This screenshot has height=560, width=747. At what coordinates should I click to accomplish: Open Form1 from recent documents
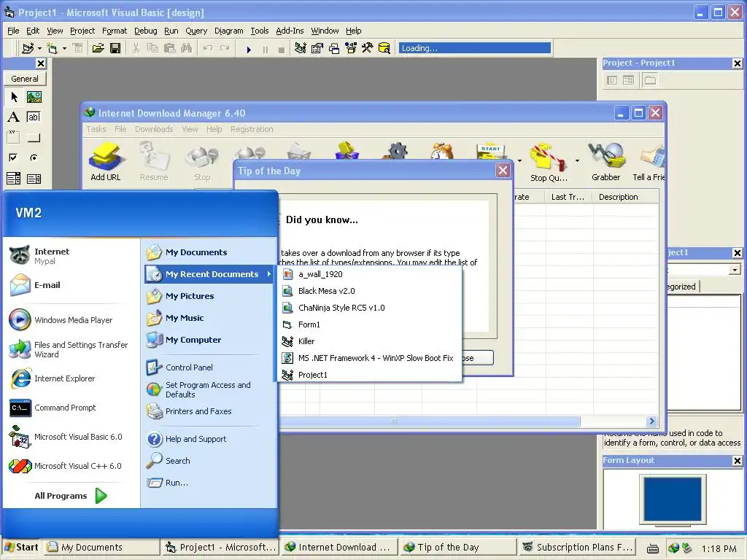click(370, 324)
